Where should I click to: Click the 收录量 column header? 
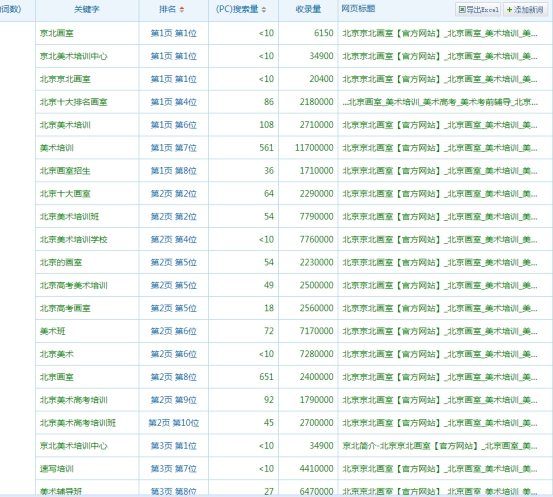pos(308,10)
